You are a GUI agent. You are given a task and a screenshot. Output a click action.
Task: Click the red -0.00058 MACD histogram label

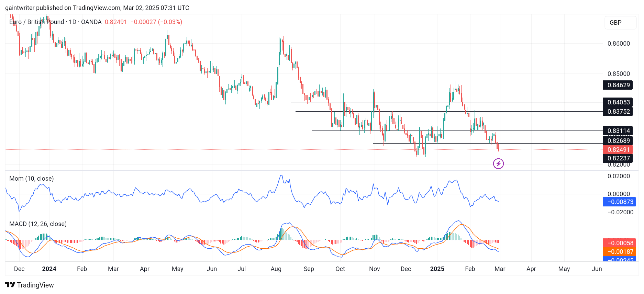tap(620, 243)
